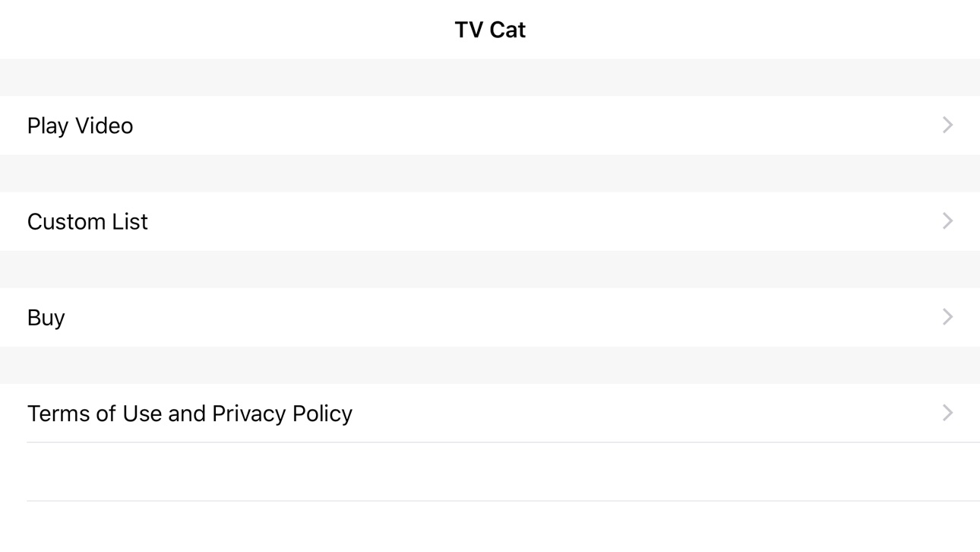Viewport: 980px width, 552px height.
Task: Click gray divider between Buy and Terms row
Action: tap(490, 365)
